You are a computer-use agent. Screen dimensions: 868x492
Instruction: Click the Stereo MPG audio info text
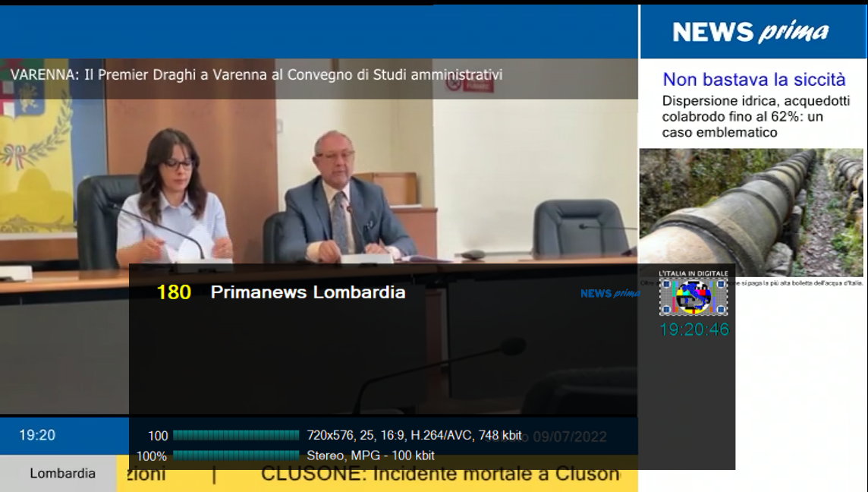point(370,456)
